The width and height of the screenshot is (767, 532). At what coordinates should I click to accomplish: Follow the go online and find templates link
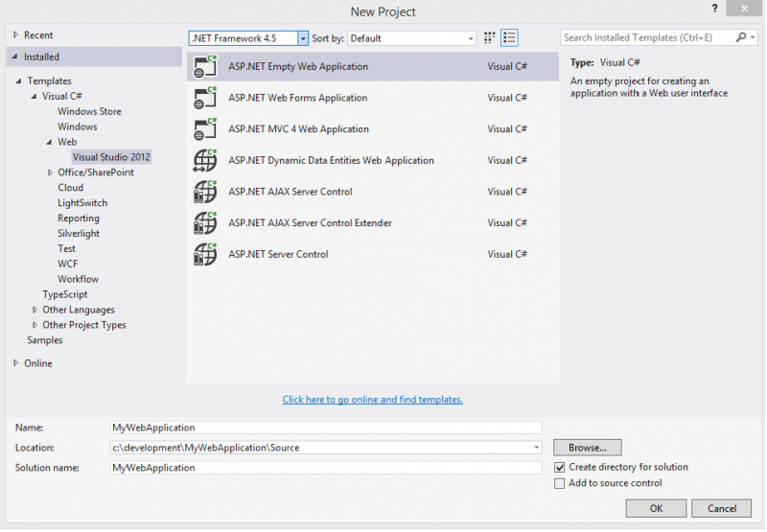(372, 400)
